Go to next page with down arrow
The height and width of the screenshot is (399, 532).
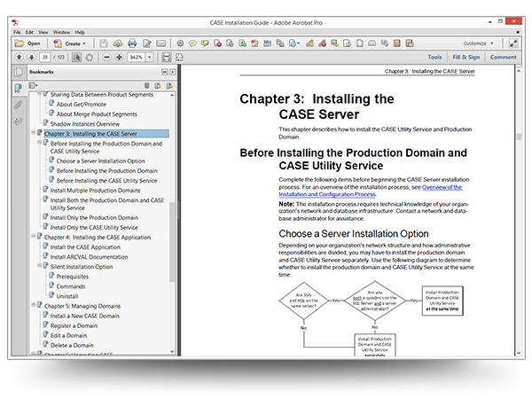tap(32, 57)
